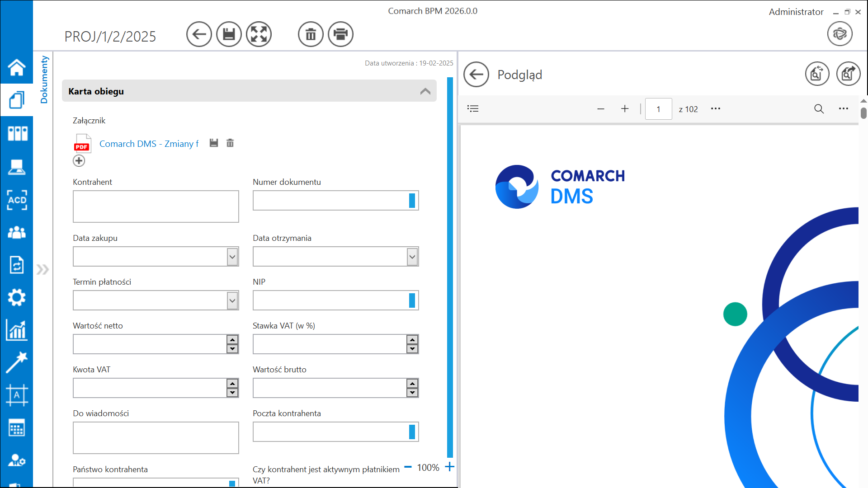This screenshot has width=868, height=488.
Task: Increase the Wartość netto value with the up arrow
Action: point(232,340)
